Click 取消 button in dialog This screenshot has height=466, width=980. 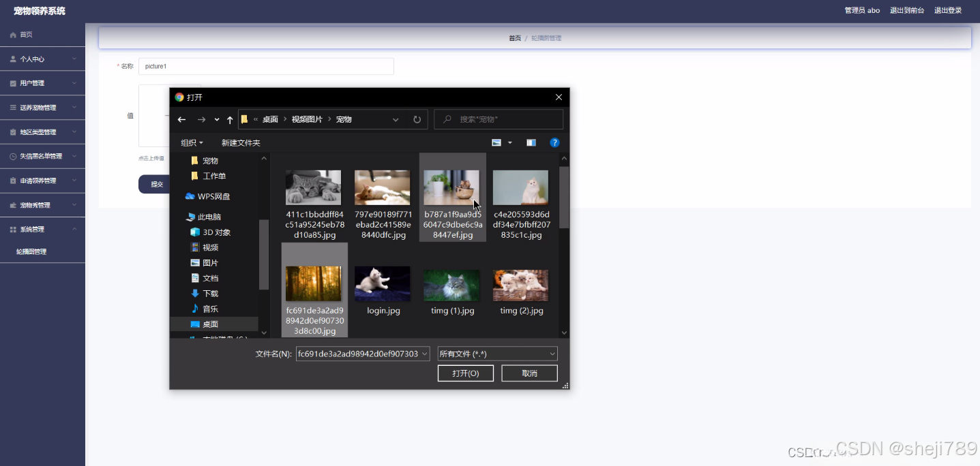pos(529,373)
